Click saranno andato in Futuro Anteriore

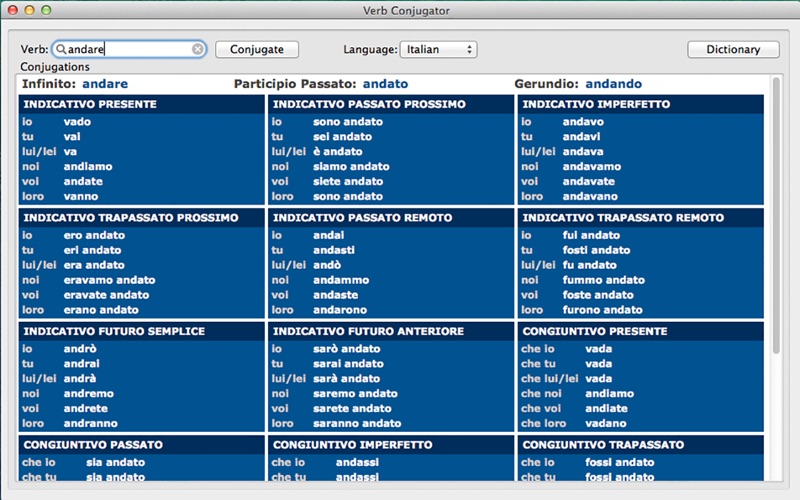pos(357,423)
